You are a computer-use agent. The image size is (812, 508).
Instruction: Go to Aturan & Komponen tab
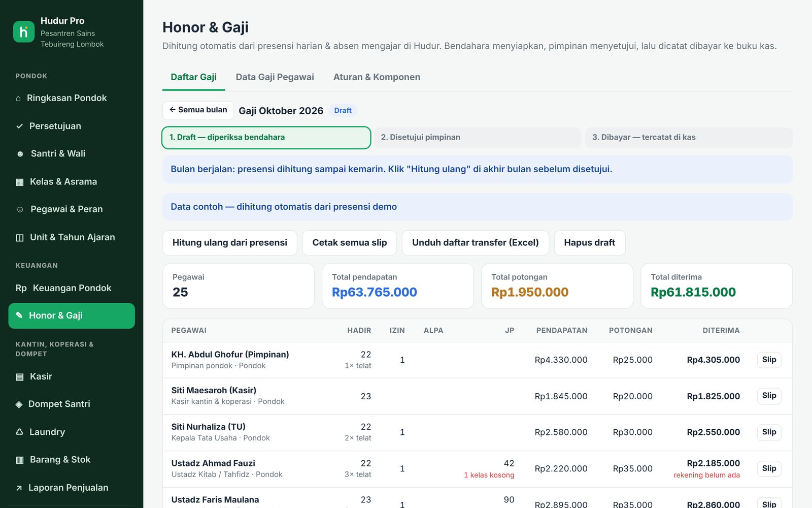377,77
